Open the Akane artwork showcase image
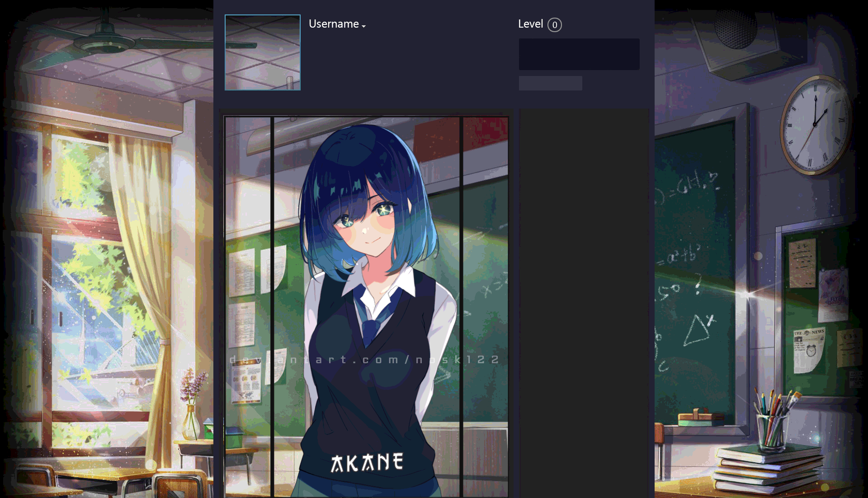This screenshot has width=868, height=498. pos(367,307)
